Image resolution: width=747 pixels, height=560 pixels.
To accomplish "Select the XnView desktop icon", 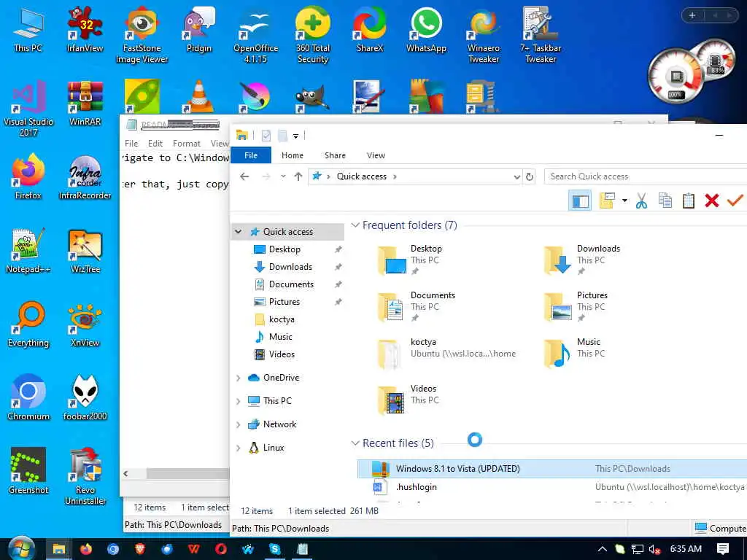I will pyautogui.click(x=85, y=324).
